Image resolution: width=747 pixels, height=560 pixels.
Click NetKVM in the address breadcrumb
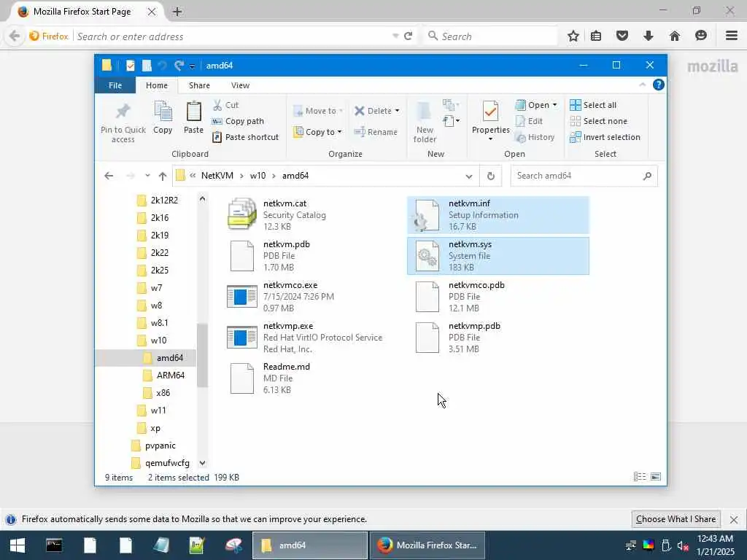point(217,176)
